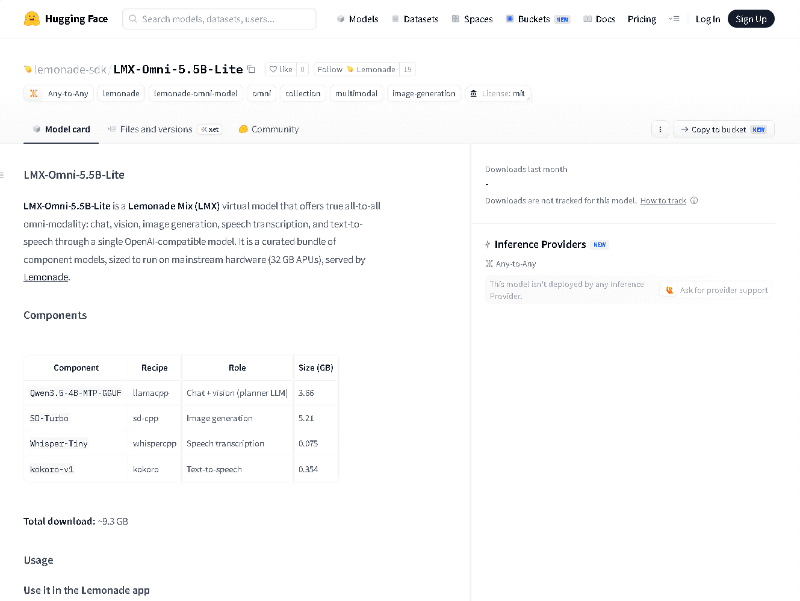
Task: Expand the additional navigation menu icon
Action: pos(674,19)
